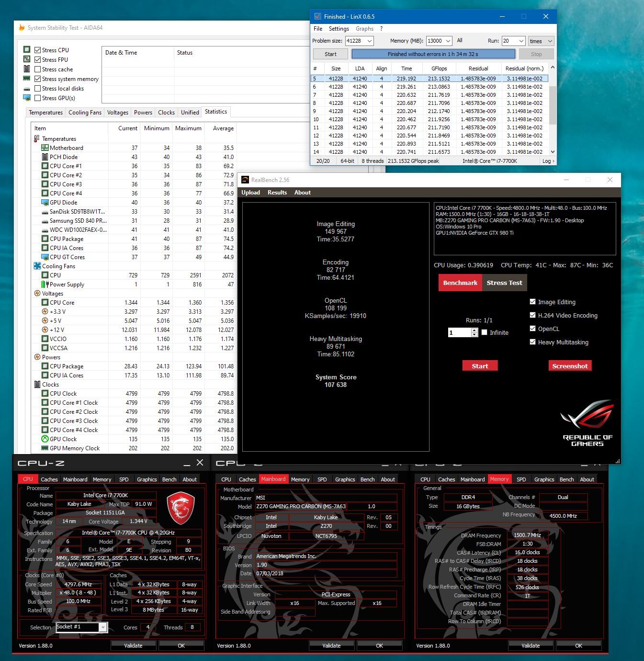Click the GPU Diode monitor icon

click(45, 203)
